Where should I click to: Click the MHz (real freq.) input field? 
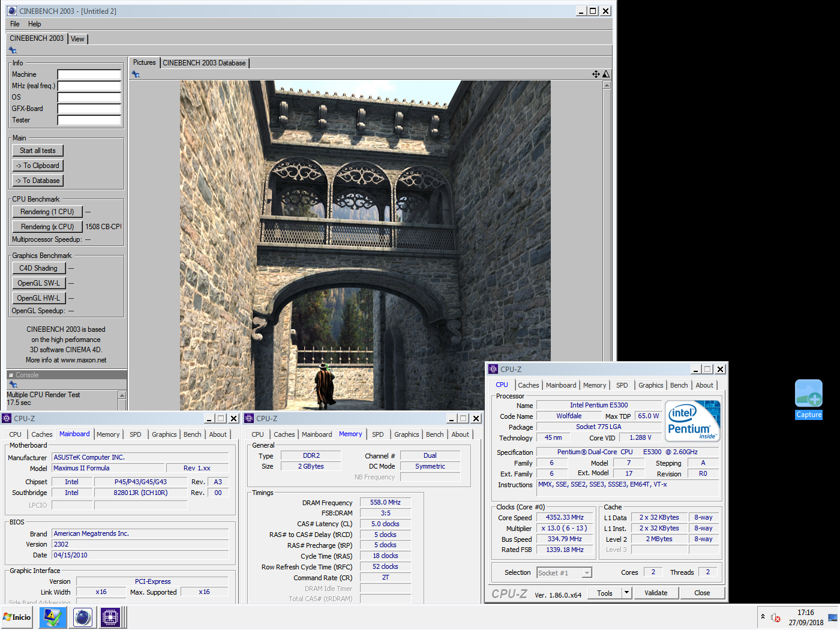[x=89, y=86]
